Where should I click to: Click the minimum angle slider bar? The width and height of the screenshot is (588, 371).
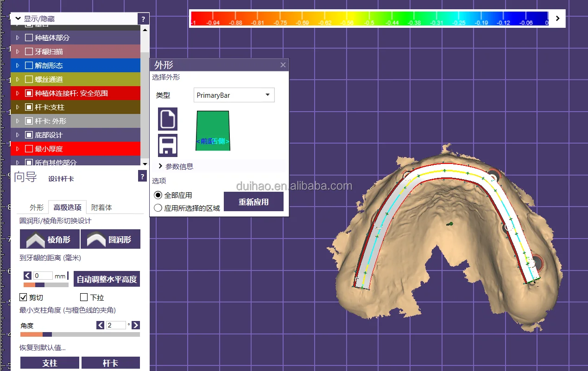click(x=80, y=334)
